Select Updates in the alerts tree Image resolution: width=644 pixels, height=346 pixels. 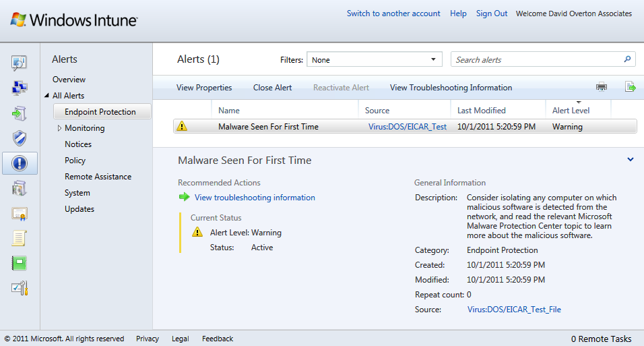(79, 209)
